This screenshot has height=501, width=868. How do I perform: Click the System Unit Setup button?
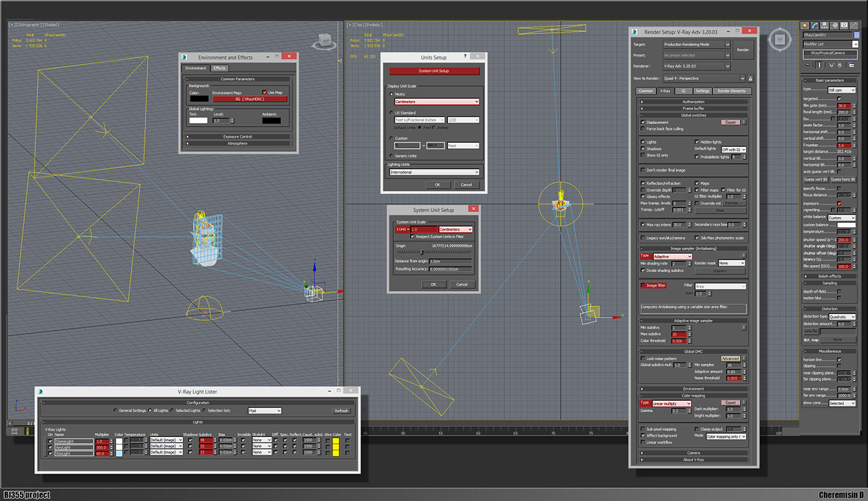click(434, 71)
